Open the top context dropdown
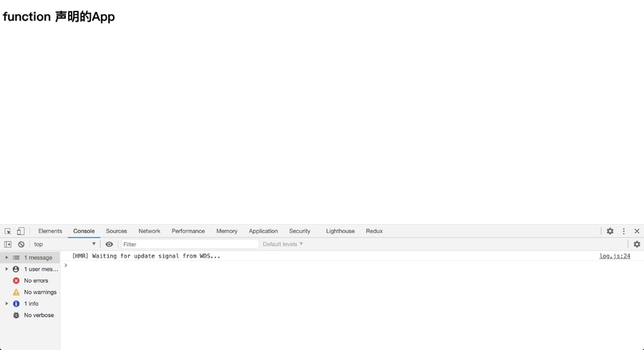This screenshot has height=350, width=644. click(64, 244)
